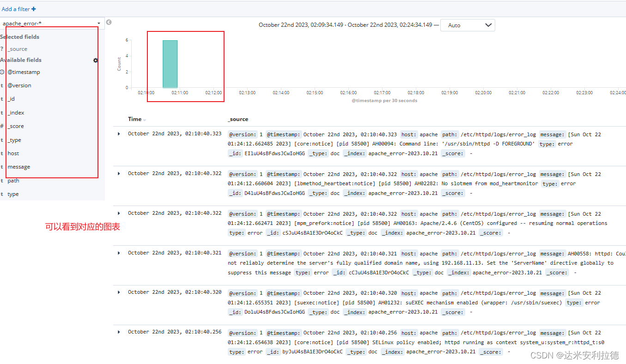Expand the log row timestamped 02:10:40.320
This screenshot has width=626, height=364.
119,292
